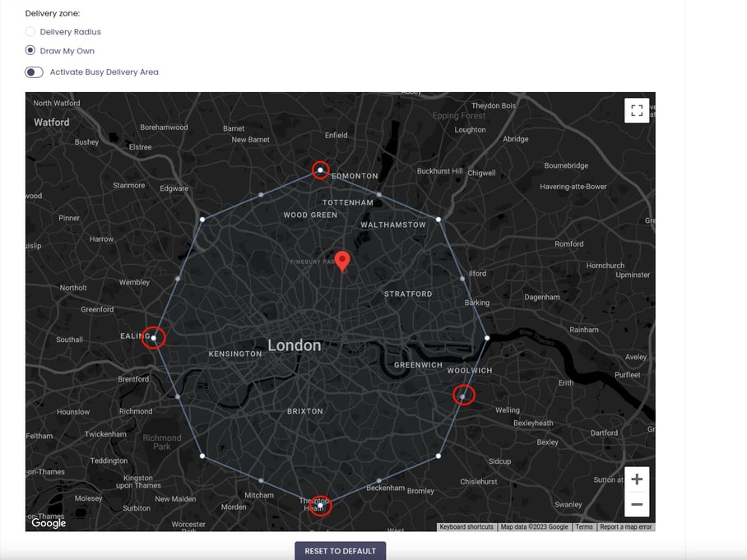Viewport: 747px width, 560px height.
Task: Click the circled vertex marker near Ealing
Action: pos(153,337)
